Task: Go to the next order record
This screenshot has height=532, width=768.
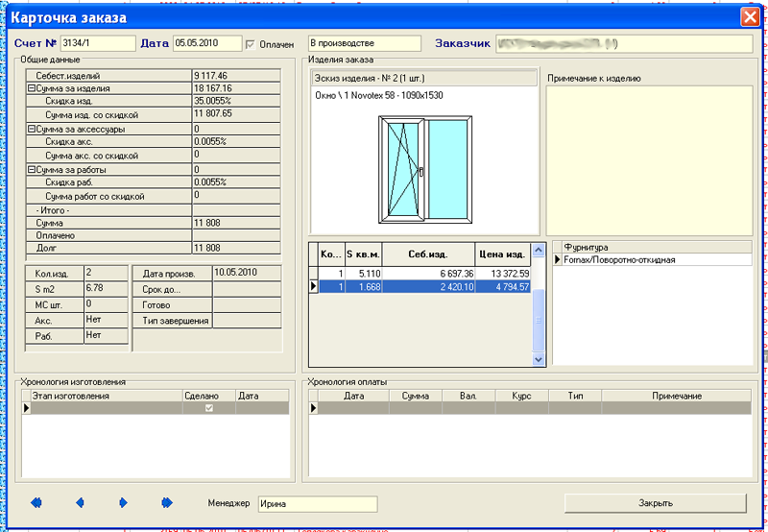Action: 123,502
